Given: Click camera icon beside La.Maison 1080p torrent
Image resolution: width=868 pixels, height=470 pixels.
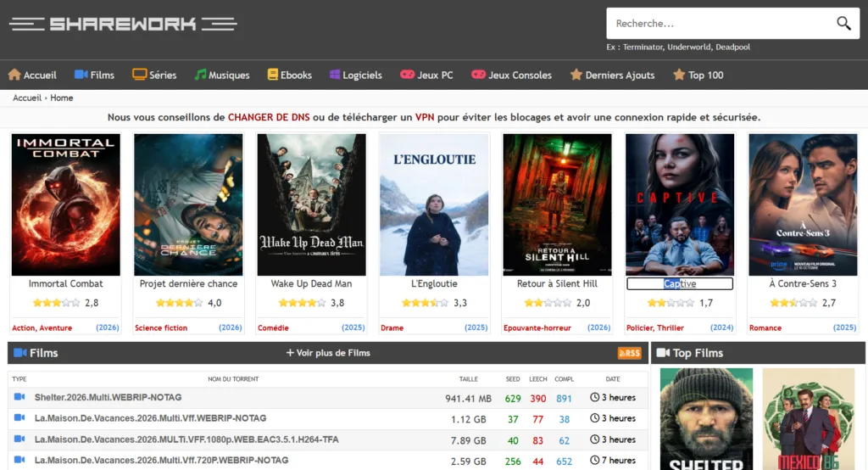Looking at the screenshot, I should click(x=19, y=439).
